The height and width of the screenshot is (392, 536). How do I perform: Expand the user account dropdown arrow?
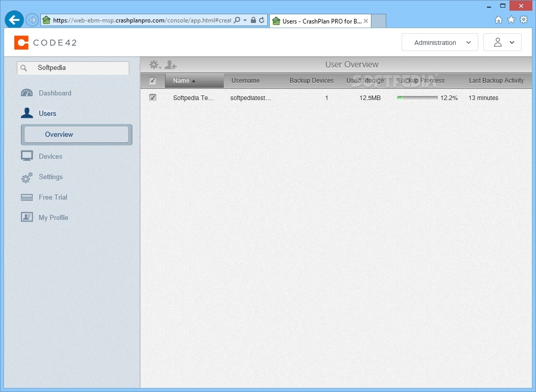512,43
